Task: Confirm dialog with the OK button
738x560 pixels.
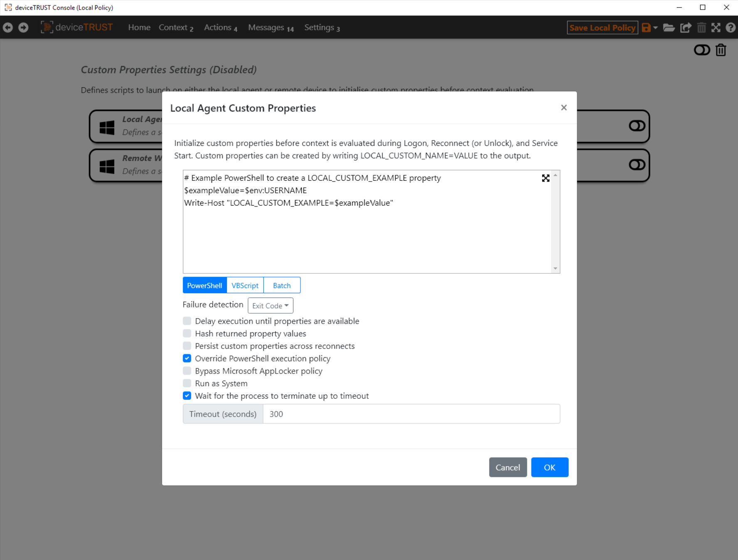Action: (x=549, y=467)
